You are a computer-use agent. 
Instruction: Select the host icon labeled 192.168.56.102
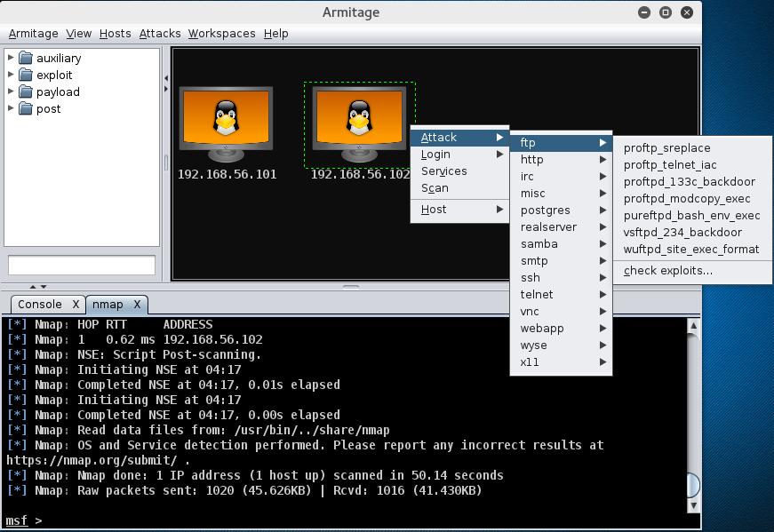(359, 123)
